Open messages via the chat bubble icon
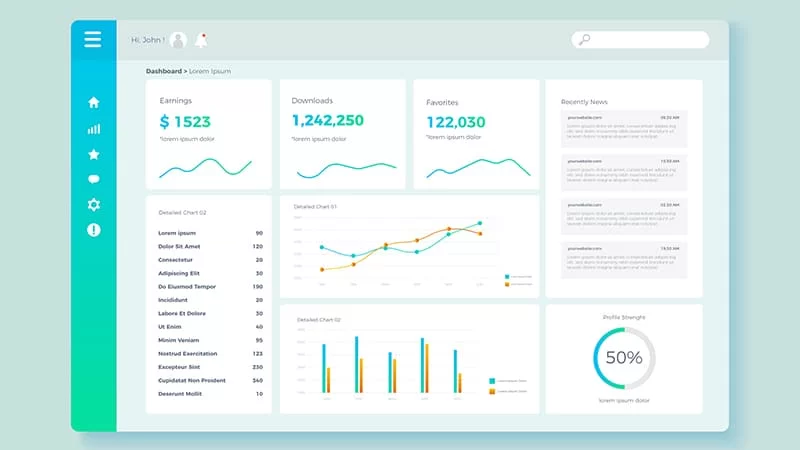The image size is (800, 450). [x=93, y=180]
